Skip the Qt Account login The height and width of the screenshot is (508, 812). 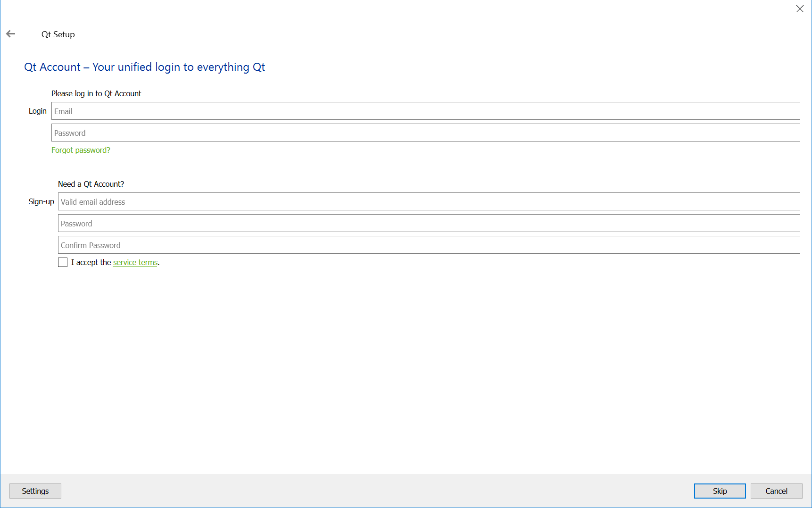720,491
